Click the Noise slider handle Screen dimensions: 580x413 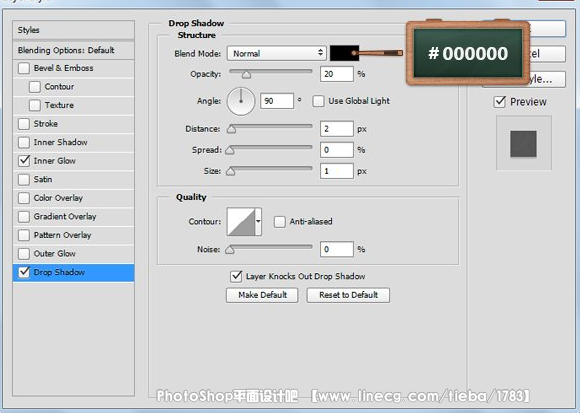pyautogui.click(x=230, y=250)
